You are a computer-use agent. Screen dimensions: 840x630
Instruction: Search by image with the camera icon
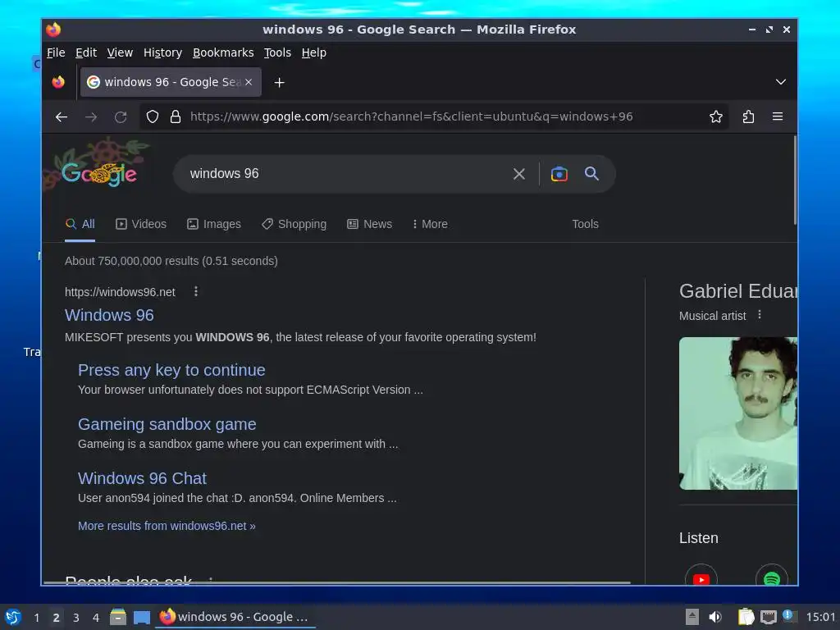coord(559,174)
